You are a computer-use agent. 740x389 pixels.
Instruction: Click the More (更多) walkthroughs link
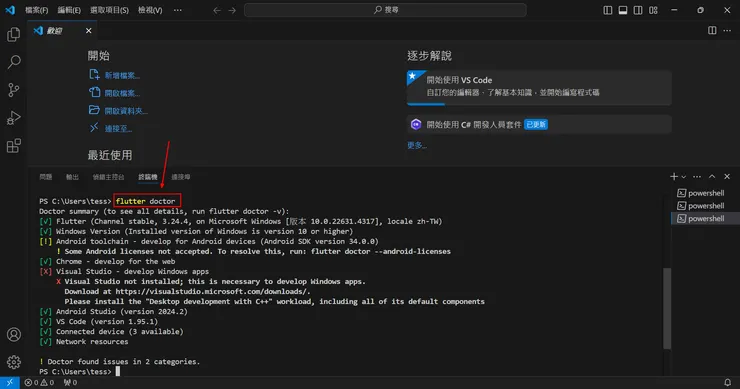(x=417, y=145)
